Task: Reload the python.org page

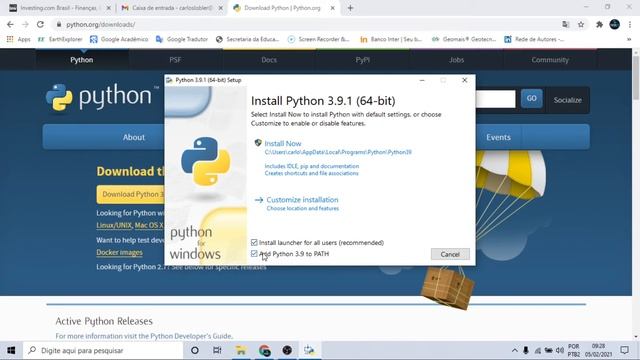Action: [40, 24]
